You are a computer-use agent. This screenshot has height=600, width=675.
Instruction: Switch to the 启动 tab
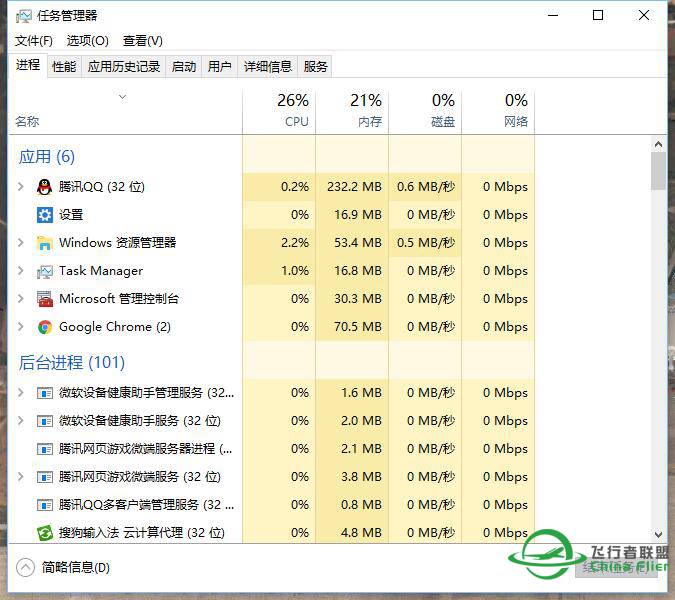[x=184, y=67]
